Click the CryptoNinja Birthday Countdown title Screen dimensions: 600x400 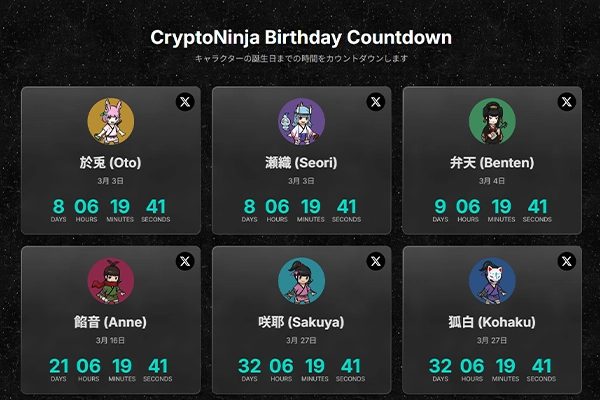300,38
